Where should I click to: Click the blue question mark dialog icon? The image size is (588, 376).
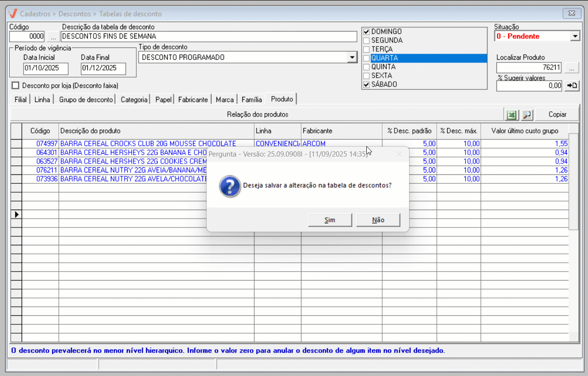(230, 186)
